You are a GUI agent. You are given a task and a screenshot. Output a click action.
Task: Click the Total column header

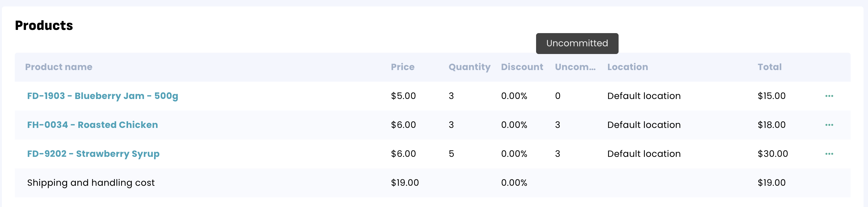coord(769,67)
